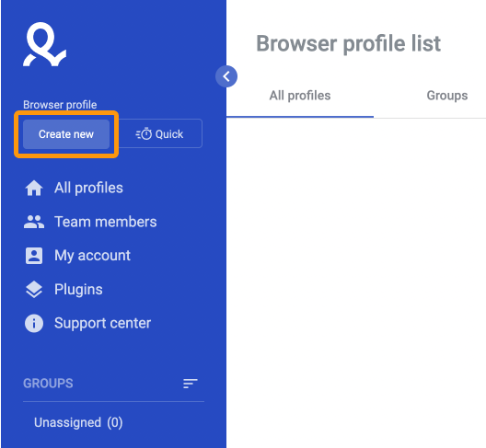The width and height of the screenshot is (486, 448).
Task: Open the Plugins page
Action: (78, 290)
